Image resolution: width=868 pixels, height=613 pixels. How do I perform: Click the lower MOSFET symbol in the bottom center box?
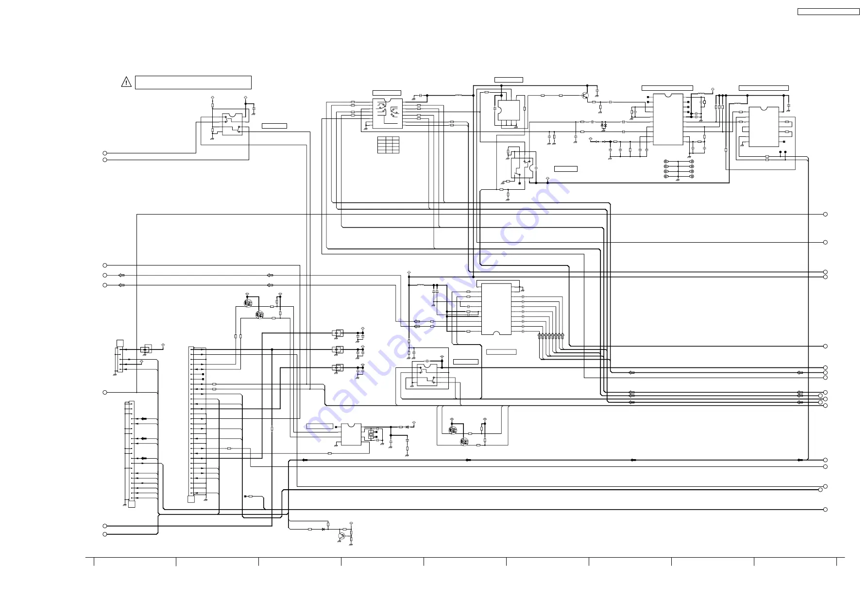[x=464, y=442]
